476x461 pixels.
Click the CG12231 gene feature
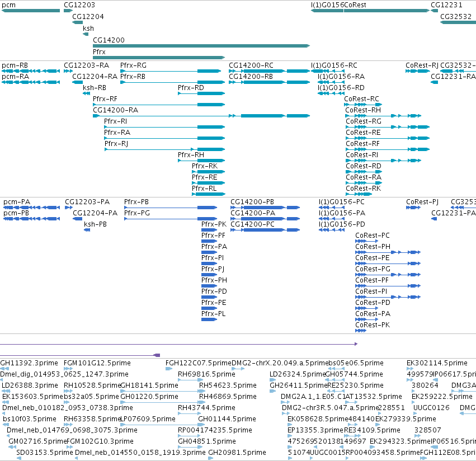coord(434,11)
